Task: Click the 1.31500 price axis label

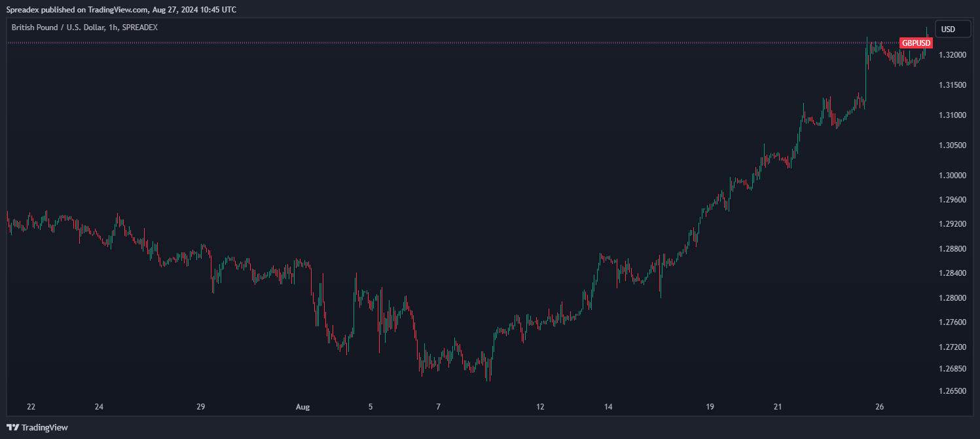Action: pos(951,85)
